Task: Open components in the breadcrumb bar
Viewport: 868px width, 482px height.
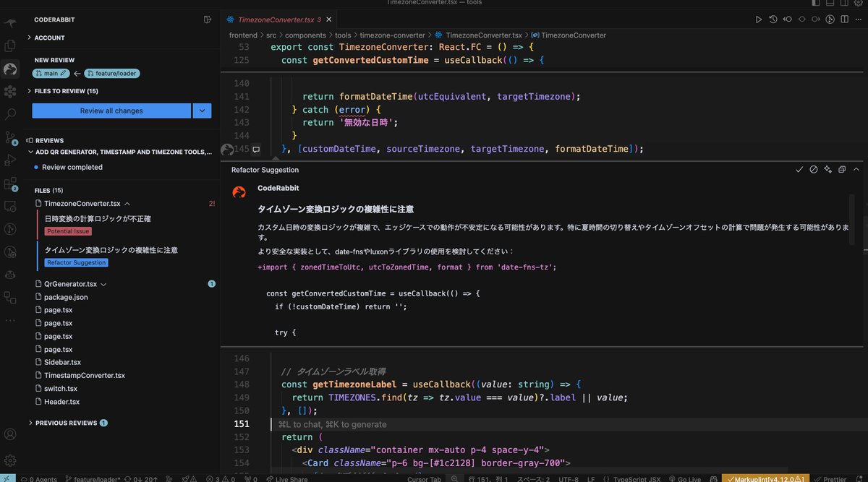Action: pos(305,35)
